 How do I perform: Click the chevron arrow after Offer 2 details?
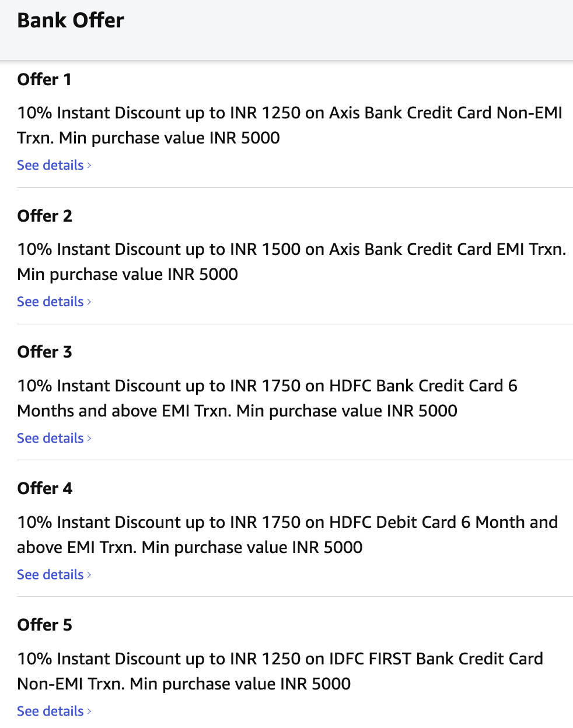click(x=89, y=302)
